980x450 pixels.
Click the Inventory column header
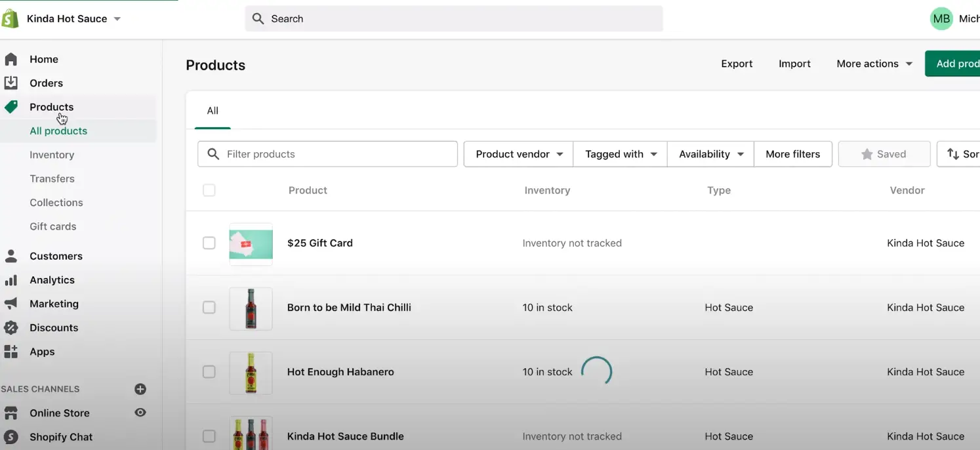(547, 190)
